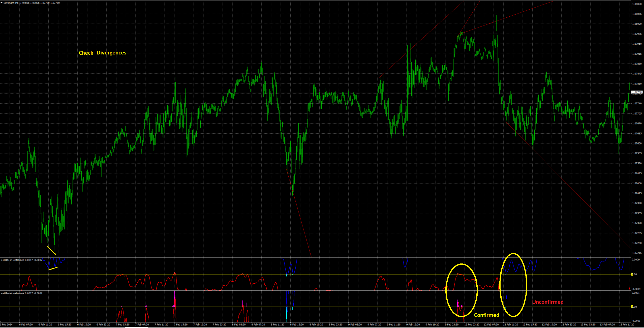Screen dimensions: 644x328
Task: Click the triangle arrow beside EURUSD#,M5
Action: point(2,3)
